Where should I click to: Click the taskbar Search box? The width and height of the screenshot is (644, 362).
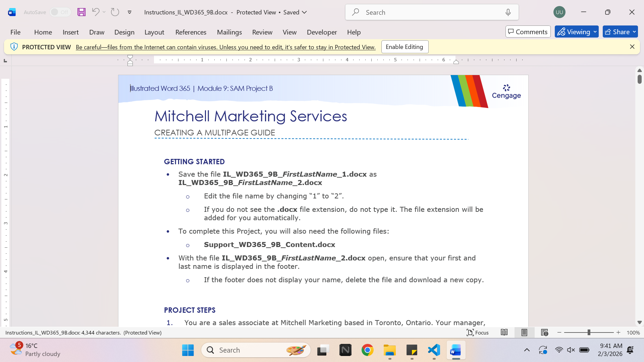[256, 350]
